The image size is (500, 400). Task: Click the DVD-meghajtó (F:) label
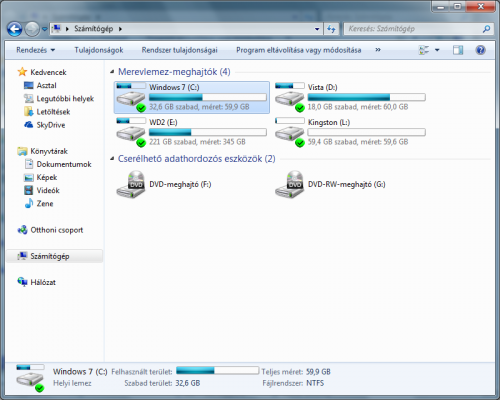point(180,184)
